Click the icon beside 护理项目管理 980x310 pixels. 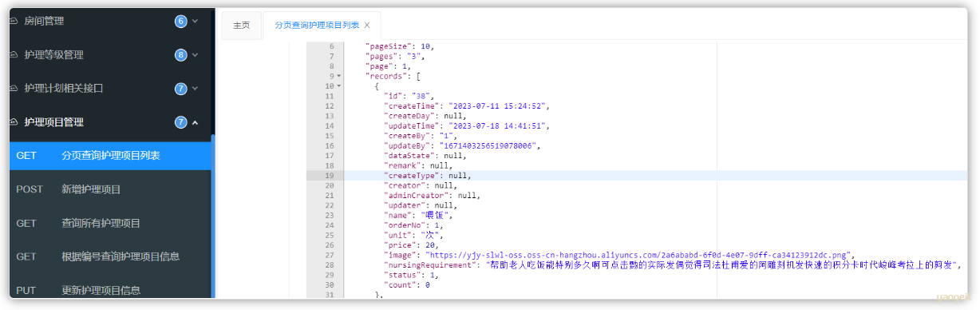click(13, 121)
